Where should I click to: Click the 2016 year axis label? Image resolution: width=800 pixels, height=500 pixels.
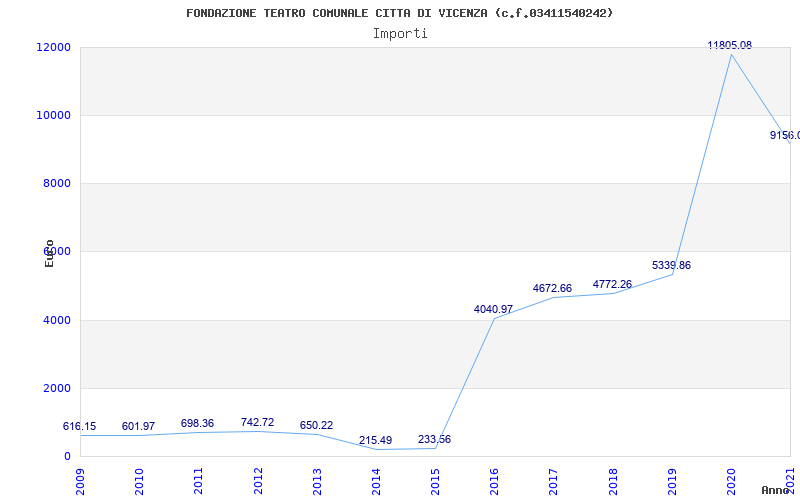click(x=494, y=479)
